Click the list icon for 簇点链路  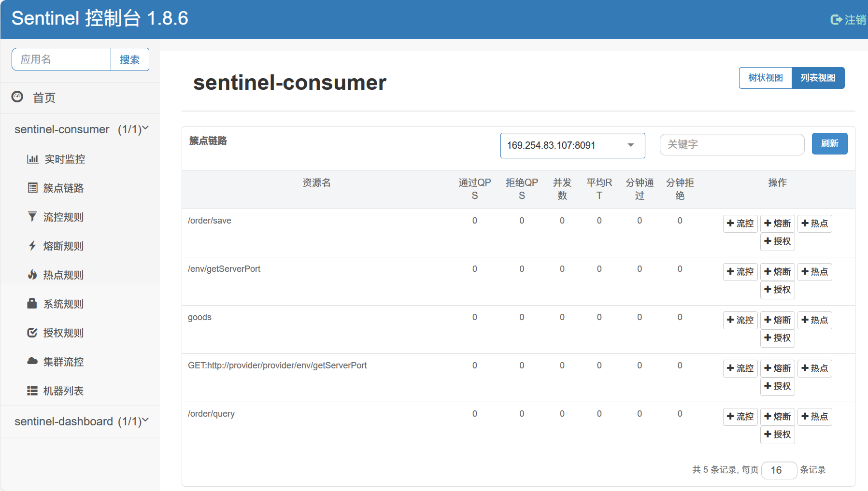click(32, 188)
